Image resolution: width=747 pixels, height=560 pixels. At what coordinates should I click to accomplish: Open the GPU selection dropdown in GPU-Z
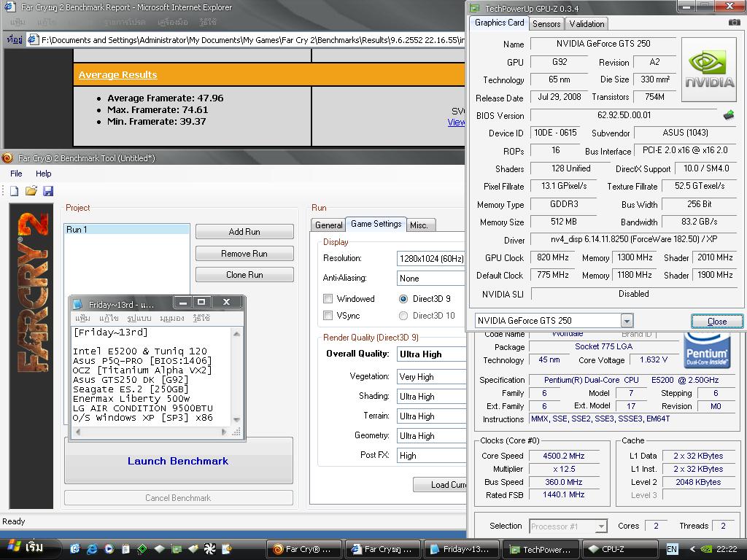pos(627,321)
